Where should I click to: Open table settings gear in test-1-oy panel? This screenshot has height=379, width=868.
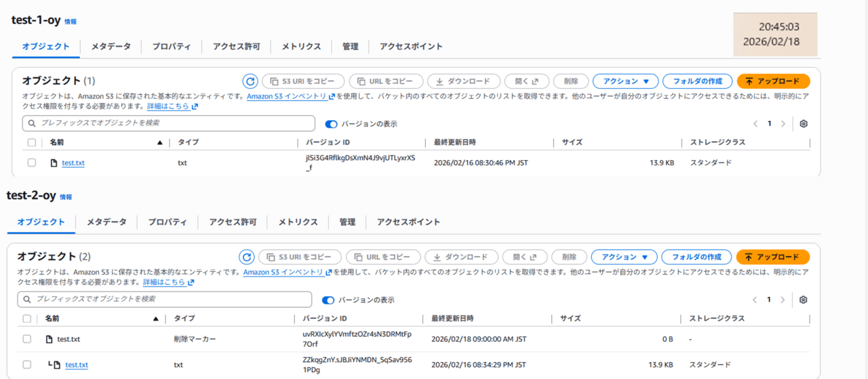pyautogui.click(x=804, y=124)
